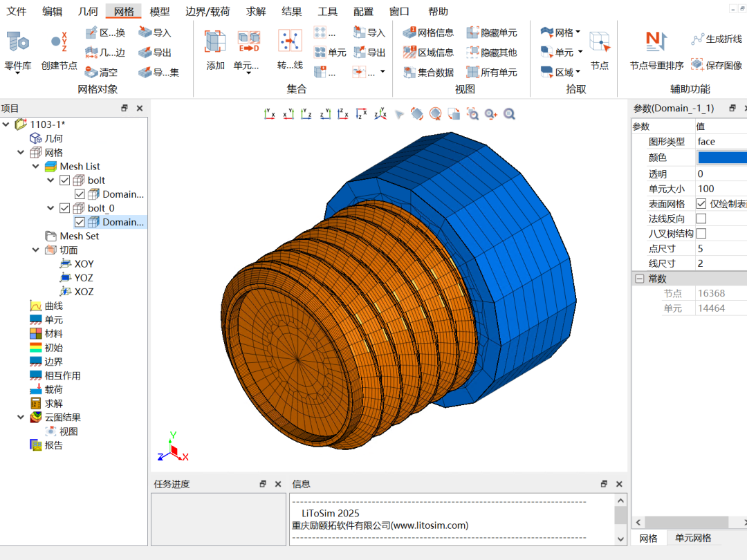Float the 项目 panel
The image size is (747, 560).
click(124, 108)
